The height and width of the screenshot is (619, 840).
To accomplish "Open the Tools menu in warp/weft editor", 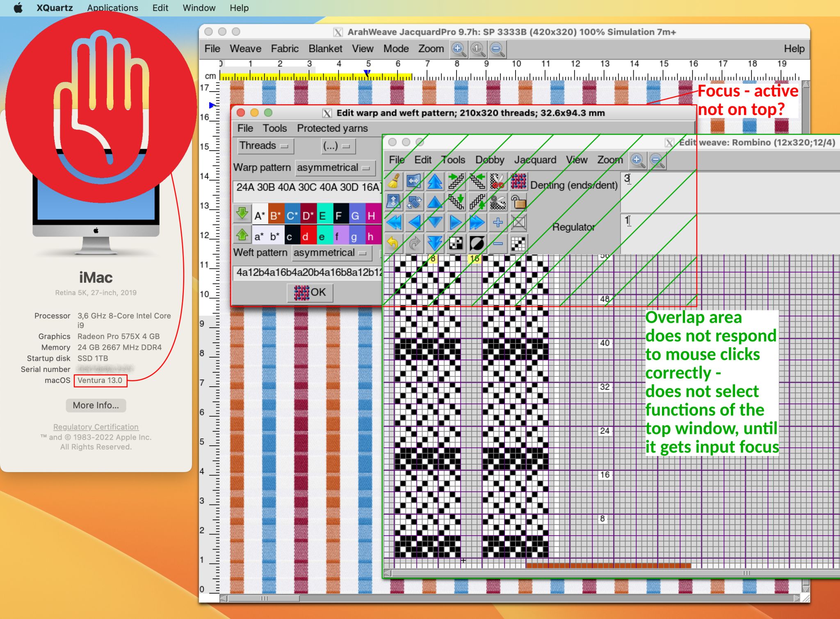I will pos(275,128).
